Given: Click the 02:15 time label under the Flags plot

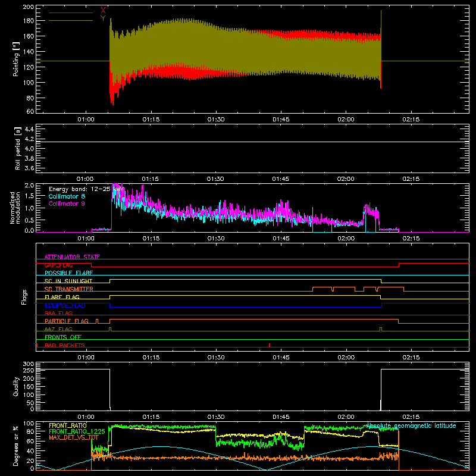Looking at the screenshot, I should (411, 358).
